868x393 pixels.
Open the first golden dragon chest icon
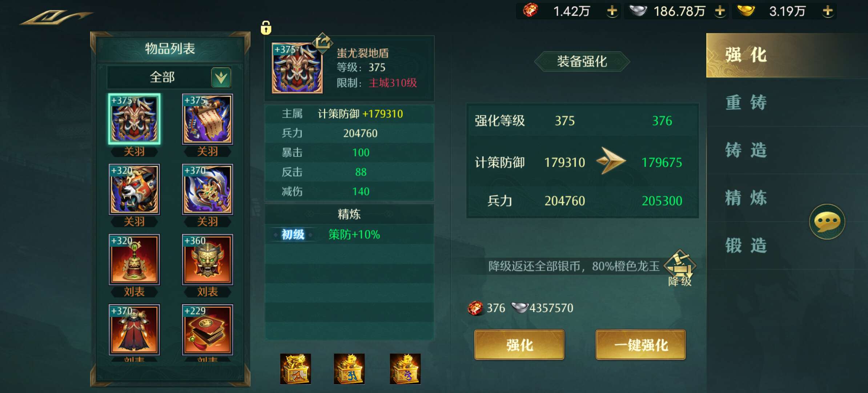(x=296, y=369)
